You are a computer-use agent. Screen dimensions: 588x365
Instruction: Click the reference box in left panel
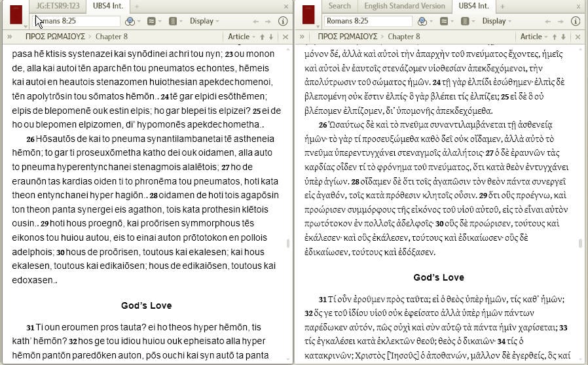76,22
